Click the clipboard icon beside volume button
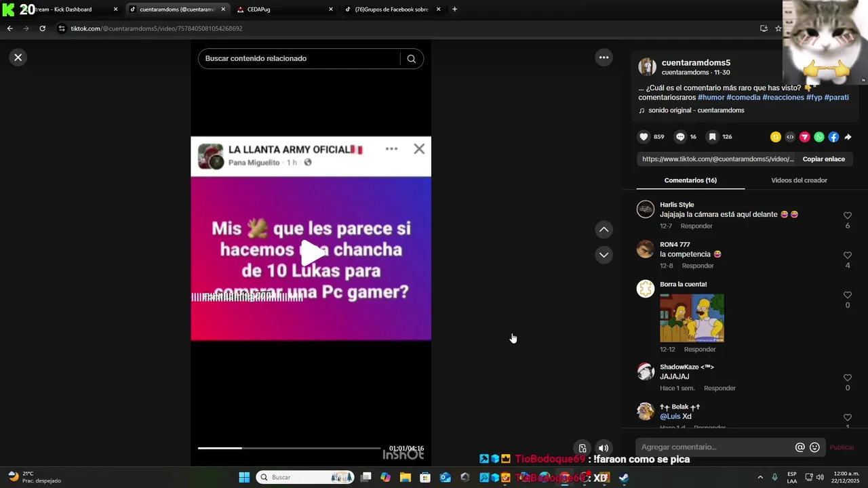868x488 pixels. pyautogui.click(x=582, y=448)
